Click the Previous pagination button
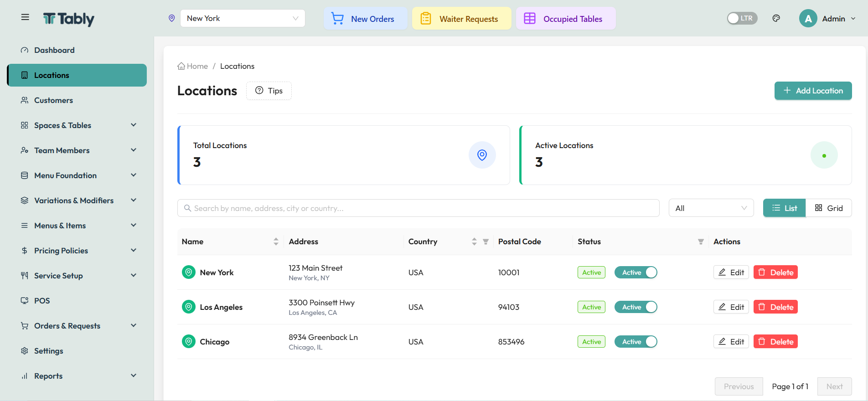The height and width of the screenshot is (401, 868). pyautogui.click(x=739, y=386)
